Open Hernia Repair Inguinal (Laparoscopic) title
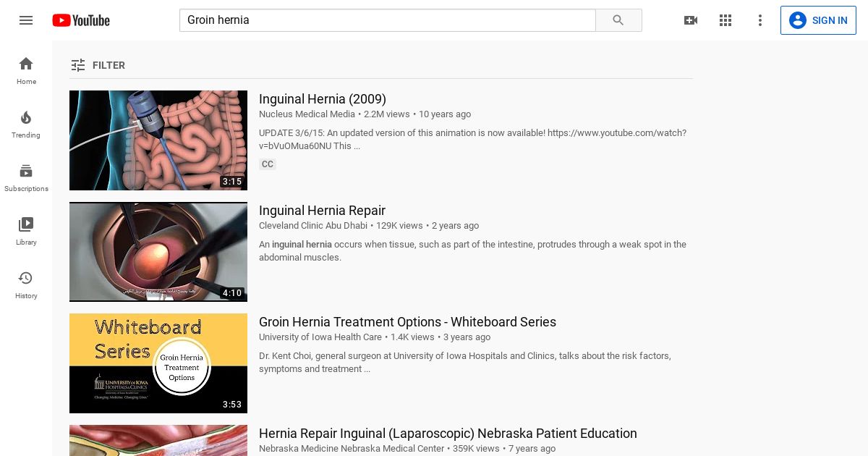Screen dimensions: 868x456 [448, 434]
